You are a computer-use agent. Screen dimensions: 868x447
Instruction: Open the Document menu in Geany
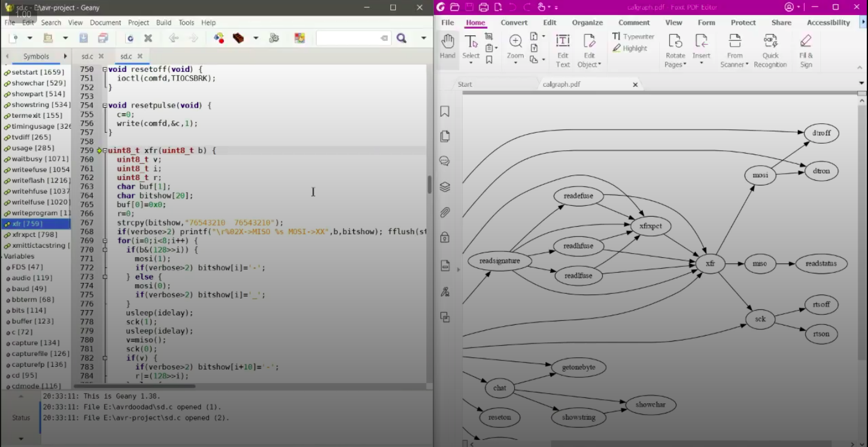click(105, 23)
